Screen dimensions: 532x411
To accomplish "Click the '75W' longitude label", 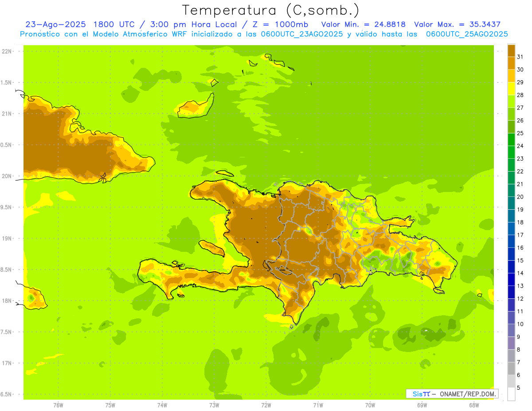I will (x=110, y=405).
